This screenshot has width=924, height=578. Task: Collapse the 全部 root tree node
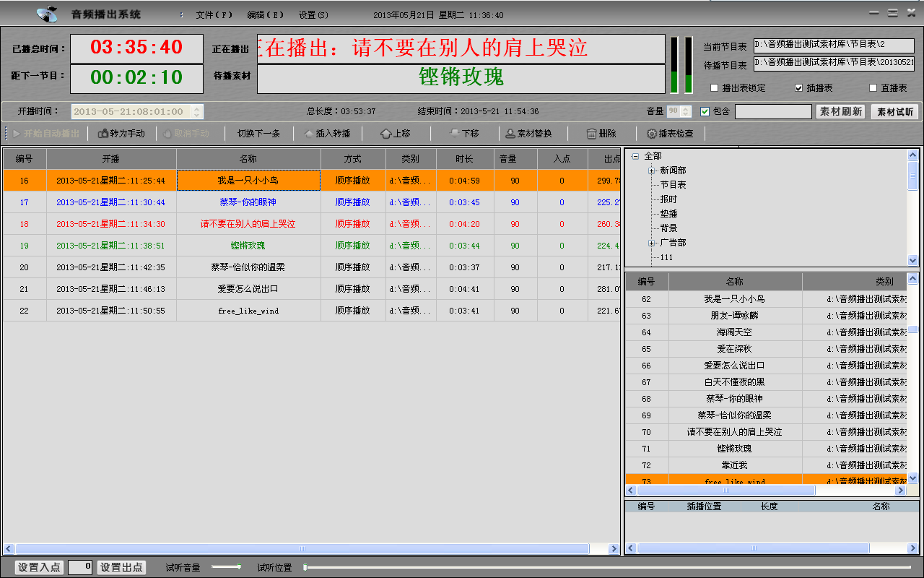coord(635,156)
